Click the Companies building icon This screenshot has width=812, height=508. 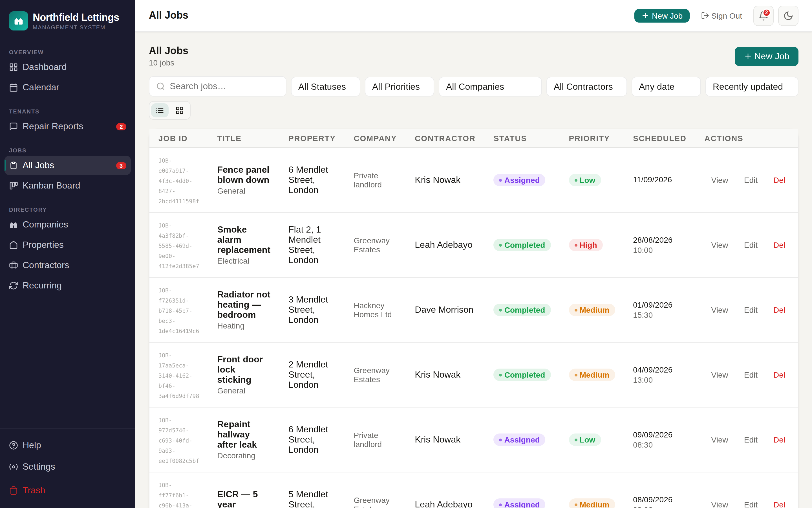click(x=14, y=225)
